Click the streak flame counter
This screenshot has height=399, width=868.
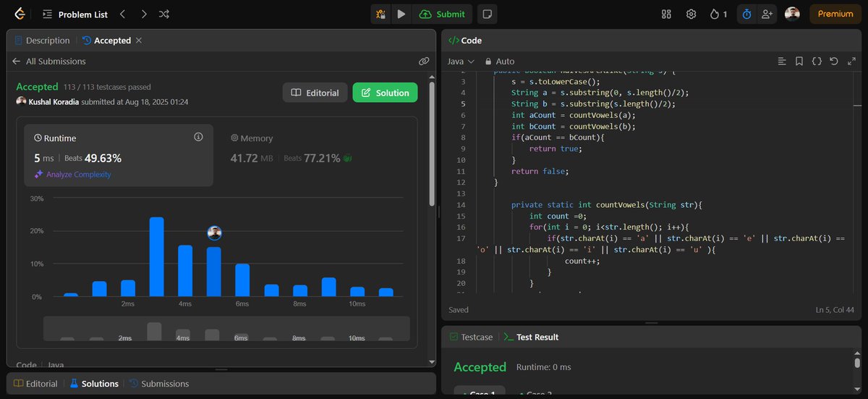click(719, 14)
